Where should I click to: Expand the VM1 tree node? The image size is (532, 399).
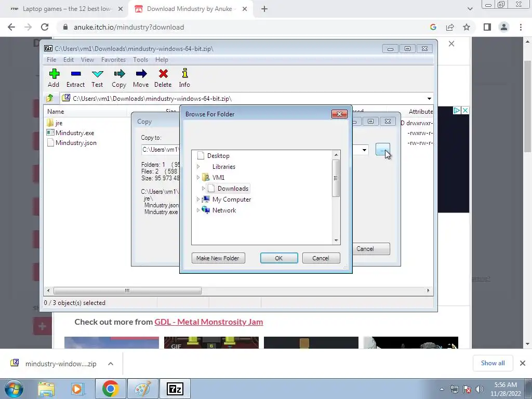(x=198, y=178)
